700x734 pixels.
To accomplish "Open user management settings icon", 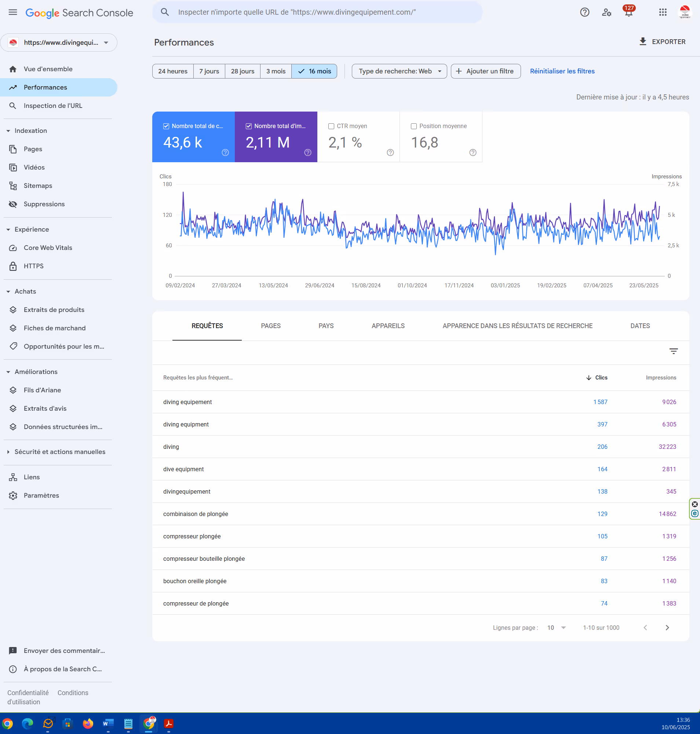I will pos(606,12).
